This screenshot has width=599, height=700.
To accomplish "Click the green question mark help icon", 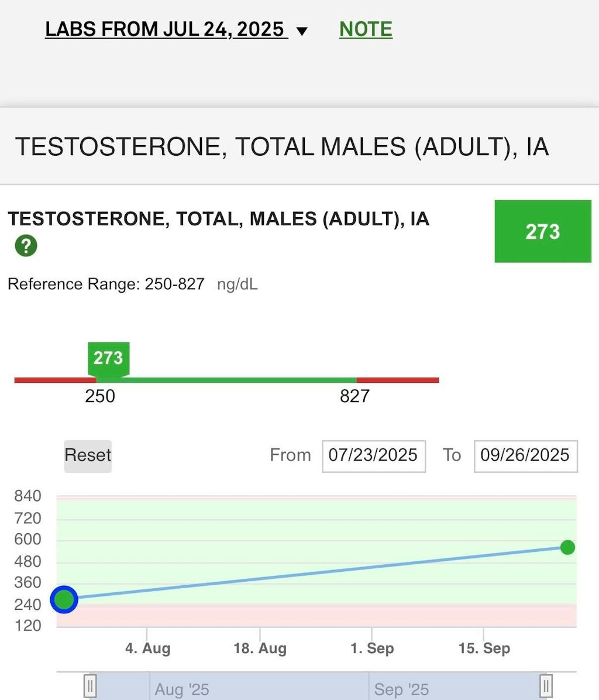I will [x=26, y=245].
